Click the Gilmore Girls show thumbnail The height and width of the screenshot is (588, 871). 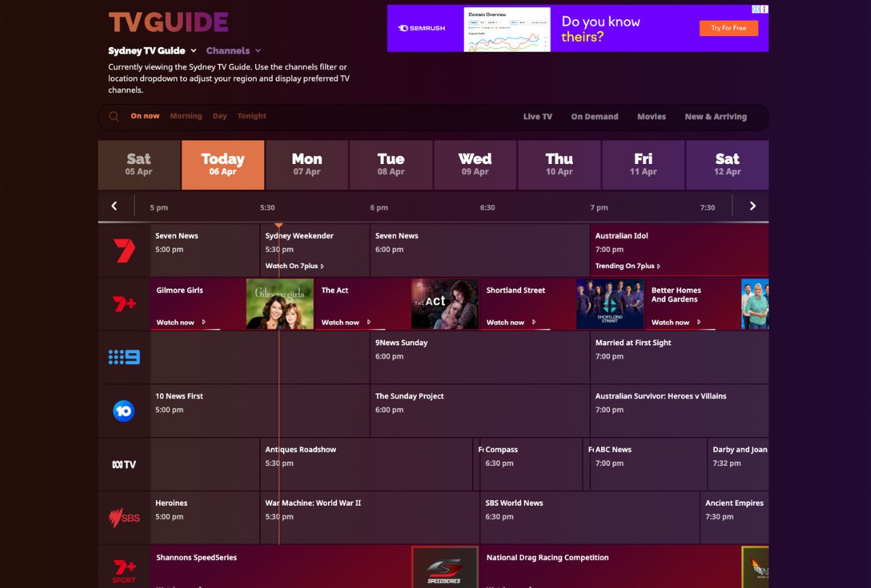tap(280, 304)
